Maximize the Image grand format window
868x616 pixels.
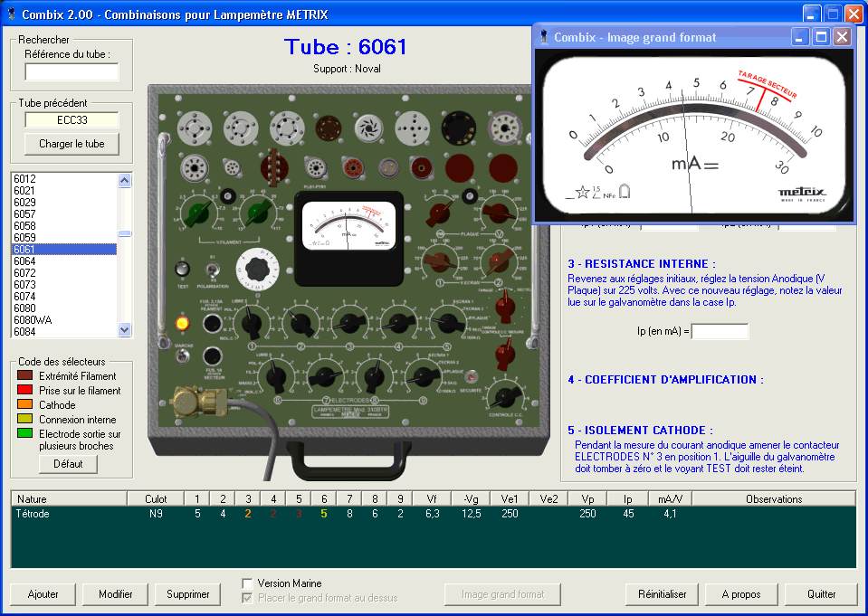pos(822,37)
